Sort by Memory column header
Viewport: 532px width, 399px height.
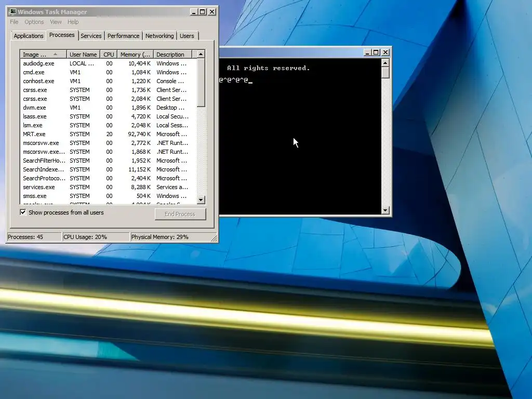[x=136, y=54]
